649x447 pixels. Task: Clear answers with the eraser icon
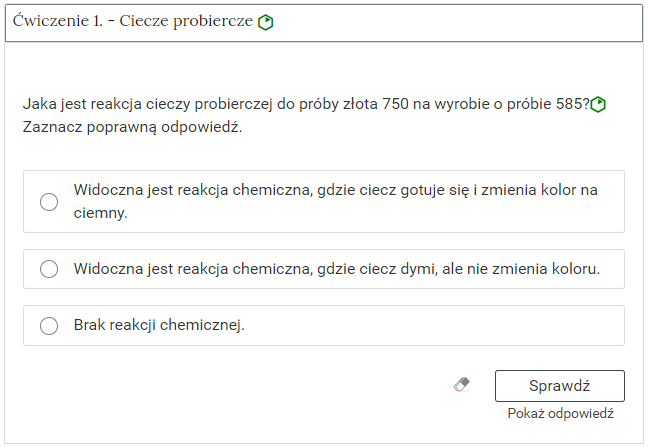[462, 385]
